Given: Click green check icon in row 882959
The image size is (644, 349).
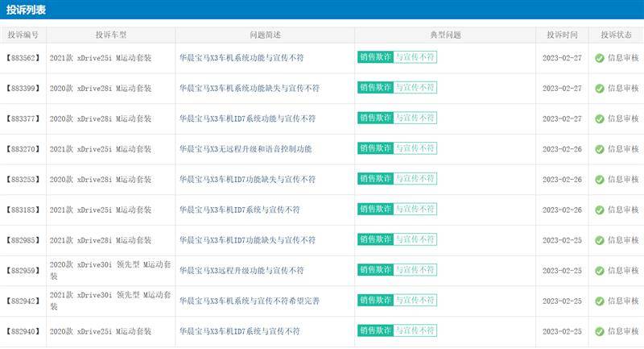Looking at the screenshot, I should click(599, 271).
